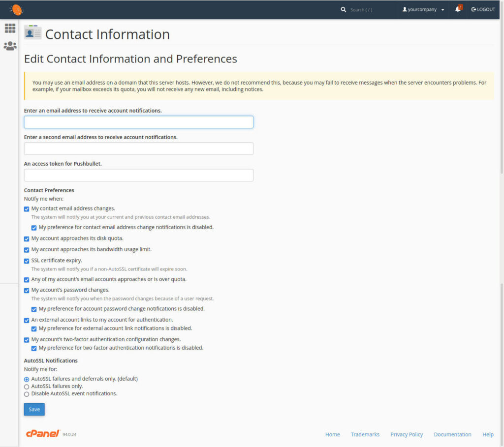
Task: Click 'Edit Contact Information and Preferences' heading
Action: [x=130, y=59]
